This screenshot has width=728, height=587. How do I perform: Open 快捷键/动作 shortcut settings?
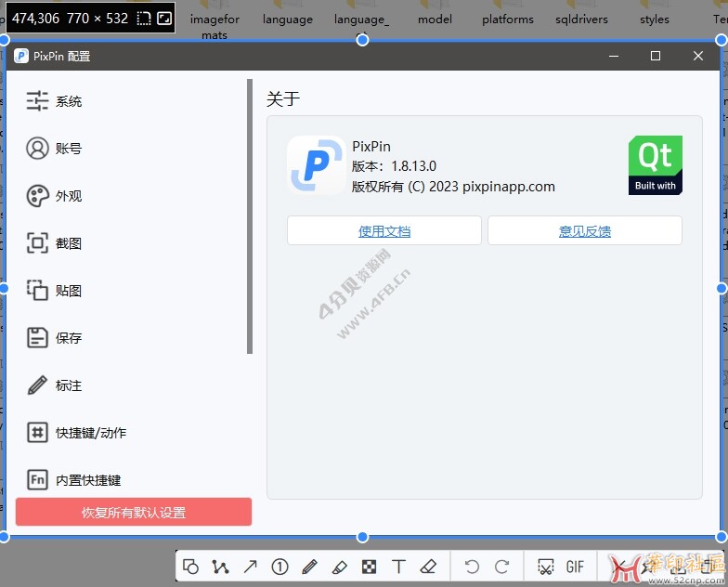(x=89, y=433)
